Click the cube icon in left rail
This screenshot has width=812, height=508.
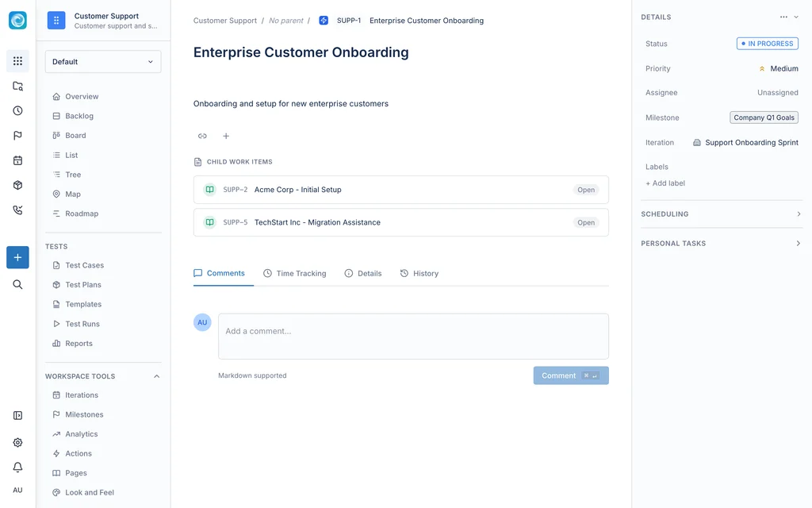click(x=17, y=185)
